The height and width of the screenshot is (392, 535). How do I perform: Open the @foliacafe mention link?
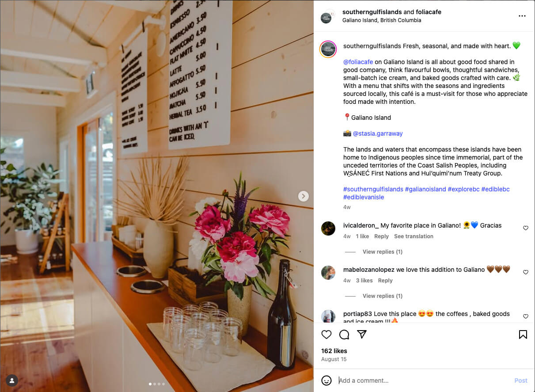(358, 62)
